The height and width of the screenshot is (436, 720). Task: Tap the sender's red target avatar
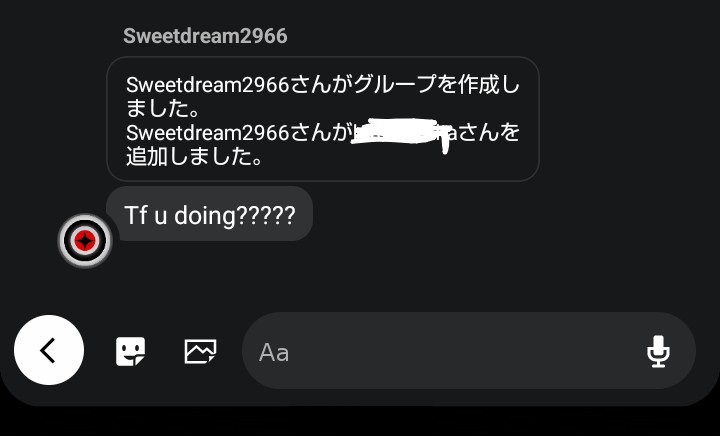click(85, 240)
